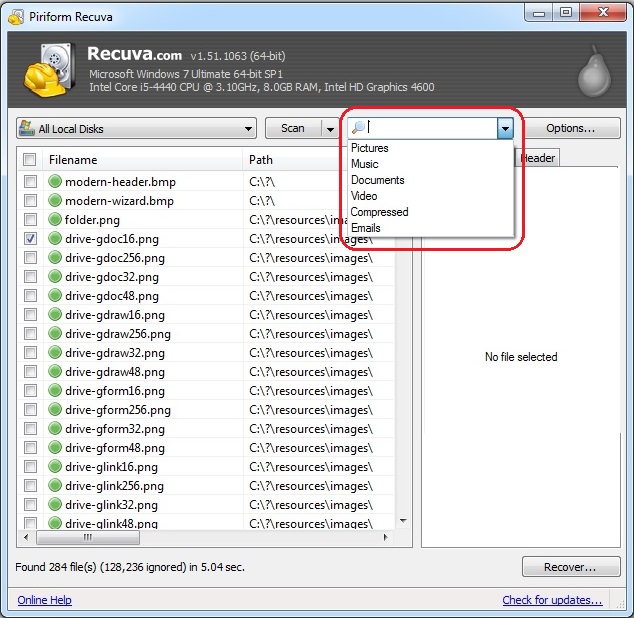This screenshot has height=618, width=634.
Task: Toggle the select-all checkbox in the Filename header
Action: coord(30,159)
